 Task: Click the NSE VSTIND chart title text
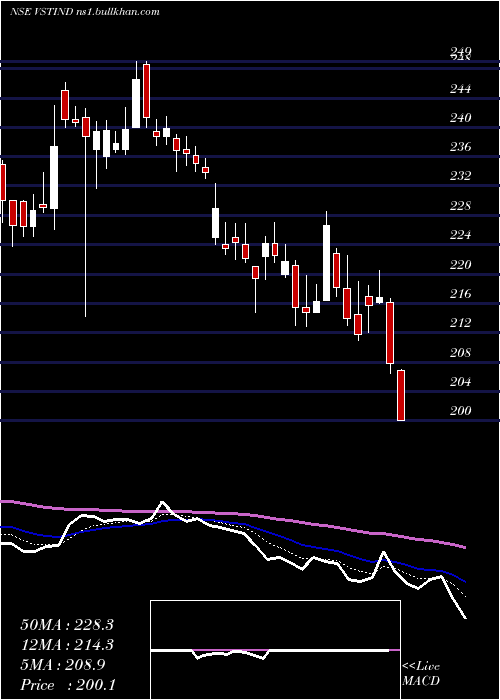[84, 12]
